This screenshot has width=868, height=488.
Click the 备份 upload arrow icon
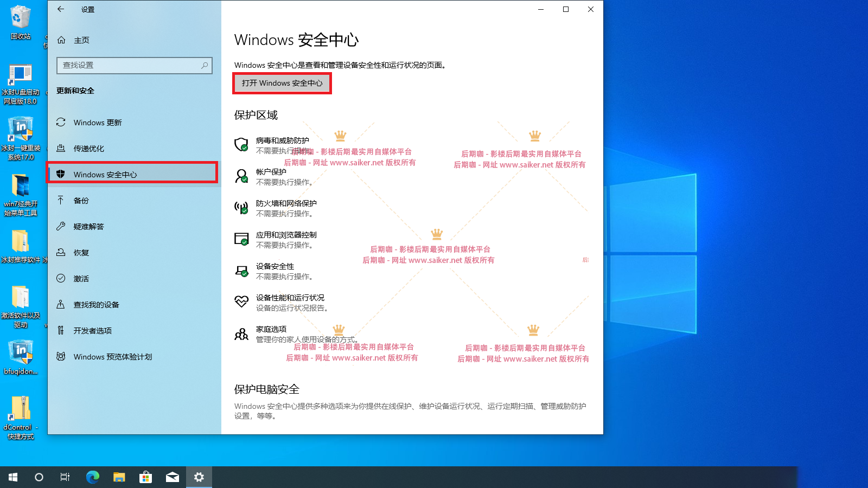pos(61,200)
